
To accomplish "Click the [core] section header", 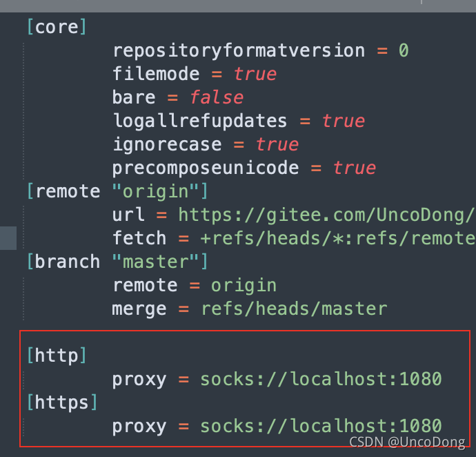I will click(x=57, y=27).
